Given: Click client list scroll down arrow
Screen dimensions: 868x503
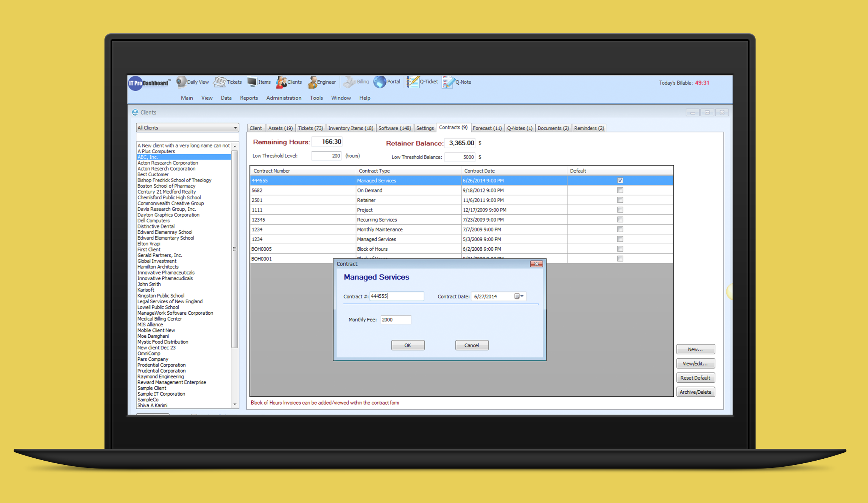Looking at the screenshot, I should (235, 404).
